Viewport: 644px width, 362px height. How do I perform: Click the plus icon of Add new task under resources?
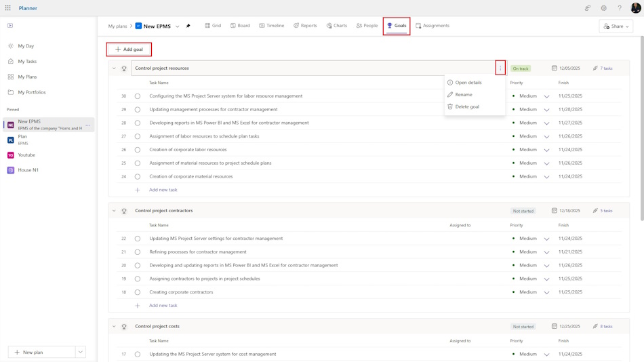(x=138, y=190)
